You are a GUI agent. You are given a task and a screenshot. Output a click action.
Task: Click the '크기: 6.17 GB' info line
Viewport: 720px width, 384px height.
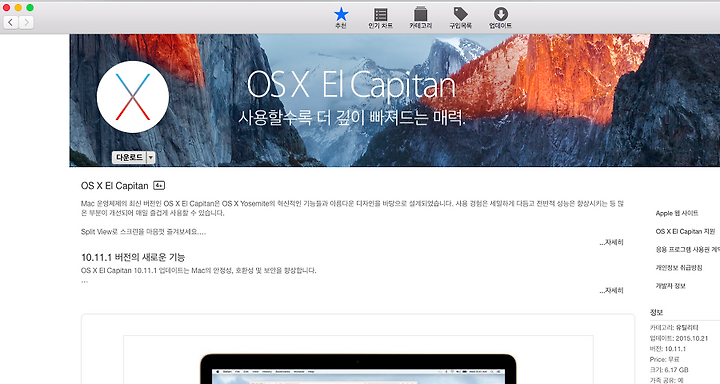pos(669,370)
